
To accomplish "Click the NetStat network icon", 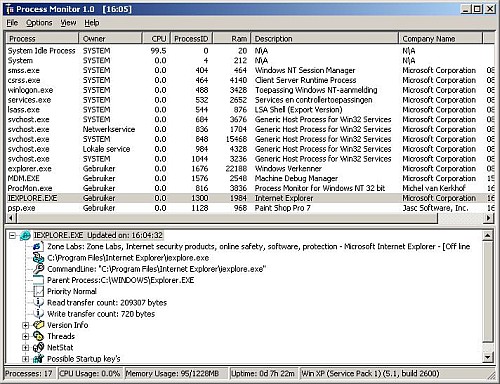I will 39,347.
